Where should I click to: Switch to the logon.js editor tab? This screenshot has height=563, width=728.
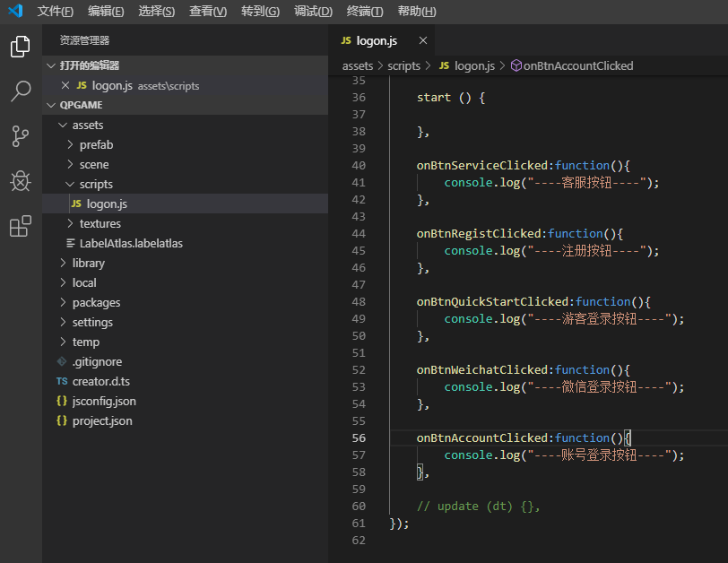pos(377,39)
